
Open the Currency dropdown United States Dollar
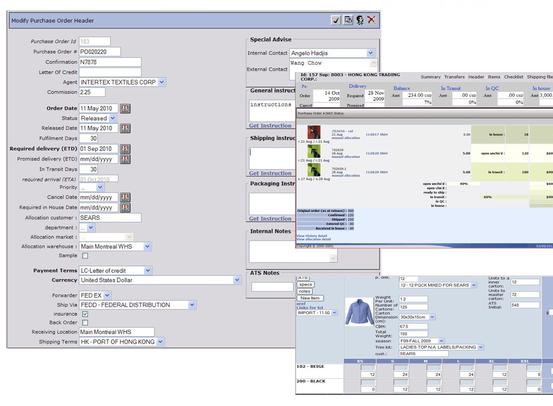(x=237, y=280)
